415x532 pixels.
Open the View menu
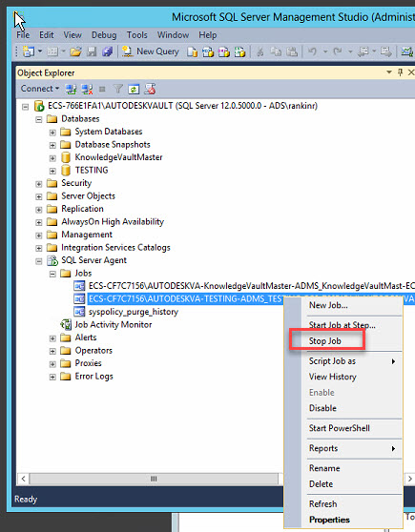[73, 35]
